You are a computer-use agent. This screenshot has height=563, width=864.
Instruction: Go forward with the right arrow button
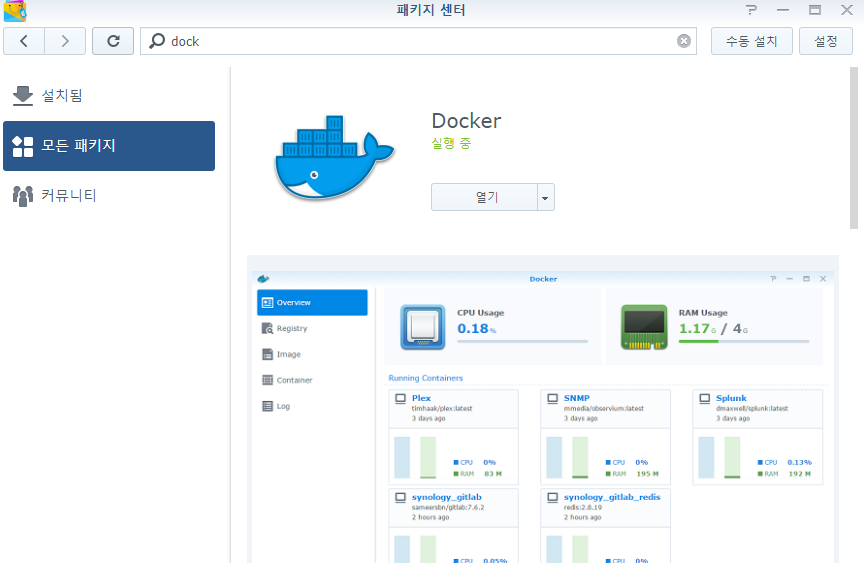pyautogui.click(x=65, y=41)
